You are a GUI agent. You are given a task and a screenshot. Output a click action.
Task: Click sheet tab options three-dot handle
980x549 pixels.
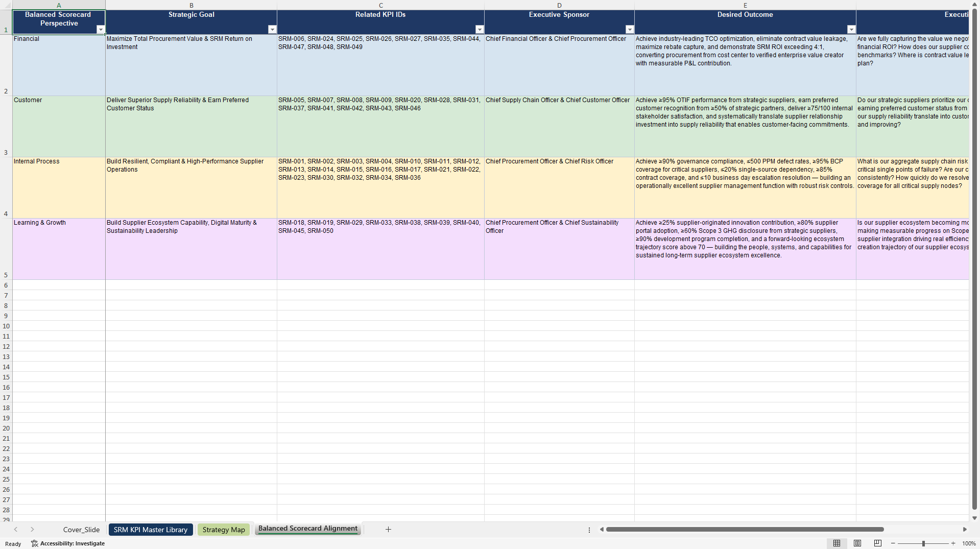coord(589,530)
